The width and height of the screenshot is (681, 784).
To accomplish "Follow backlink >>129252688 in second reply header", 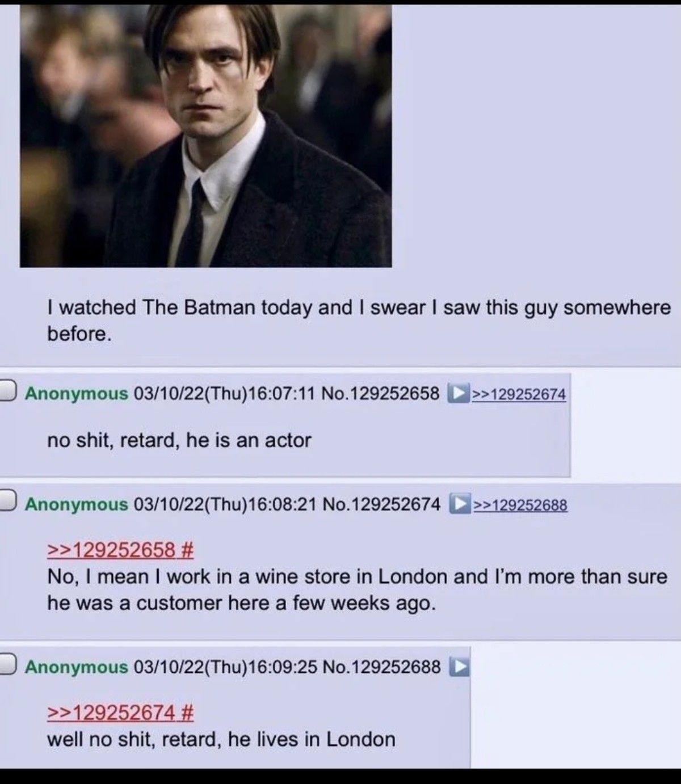I will point(520,504).
